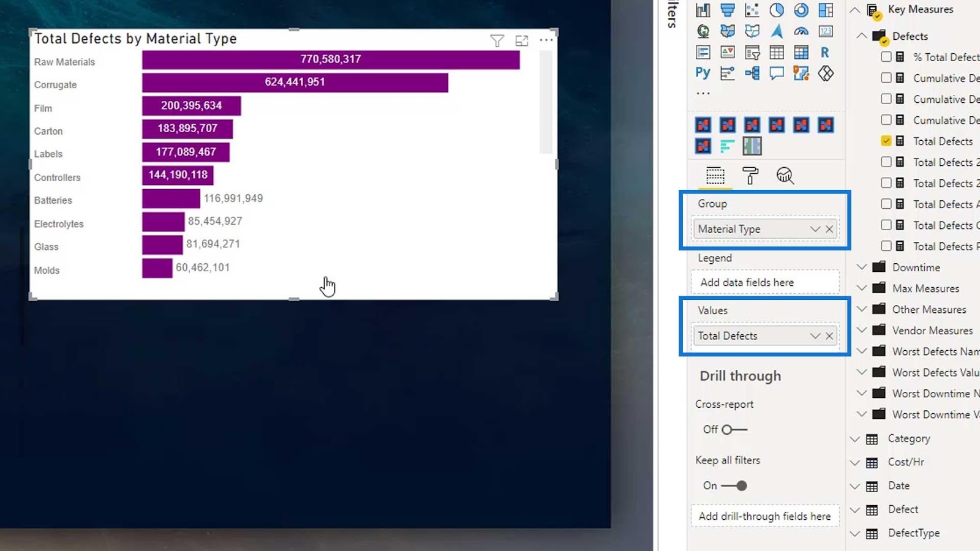Check the Total Defects C measure
Viewport: 980px width, 551px height.
click(x=886, y=225)
